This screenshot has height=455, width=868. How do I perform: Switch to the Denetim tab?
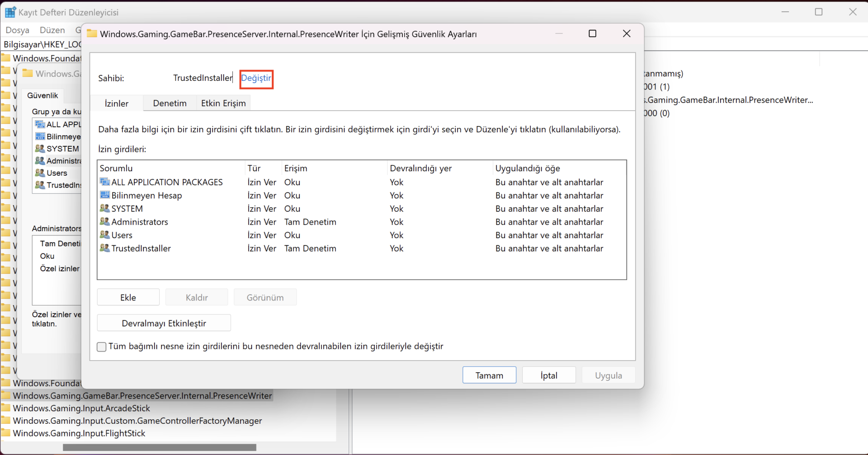pos(170,103)
